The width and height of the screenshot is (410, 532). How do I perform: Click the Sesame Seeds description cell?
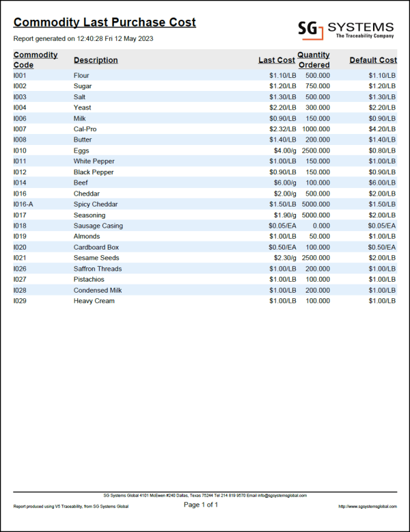[x=96, y=258]
